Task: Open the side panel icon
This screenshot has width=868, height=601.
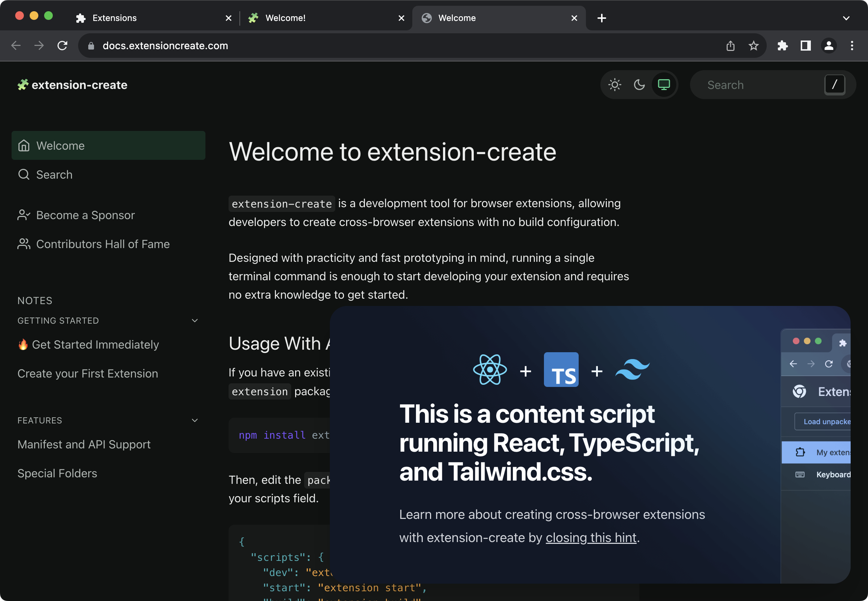Action: pyautogui.click(x=805, y=46)
